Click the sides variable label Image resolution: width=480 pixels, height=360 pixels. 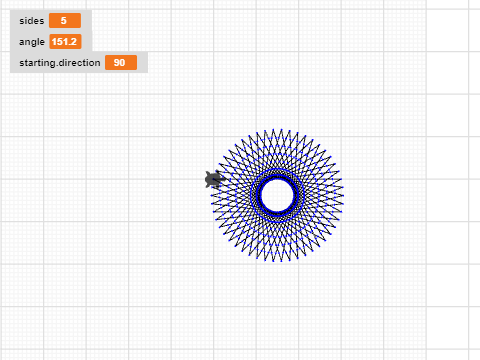(32, 21)
